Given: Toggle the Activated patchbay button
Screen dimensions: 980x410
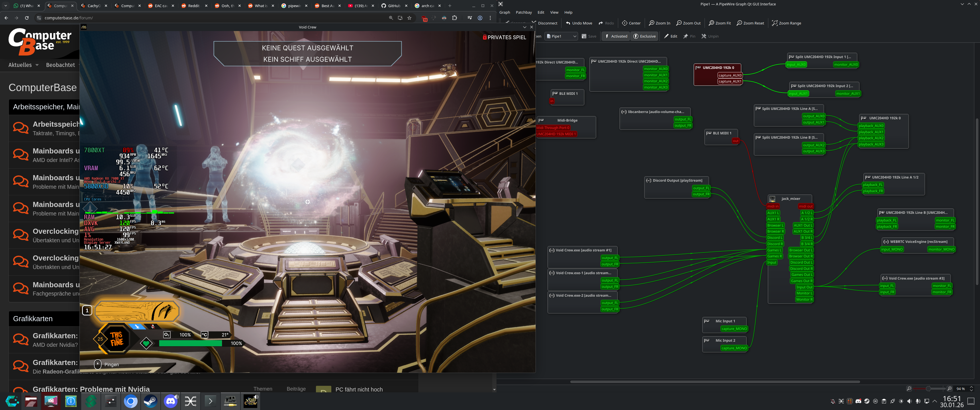Looking at the screenshot, I should pos(616,36).
